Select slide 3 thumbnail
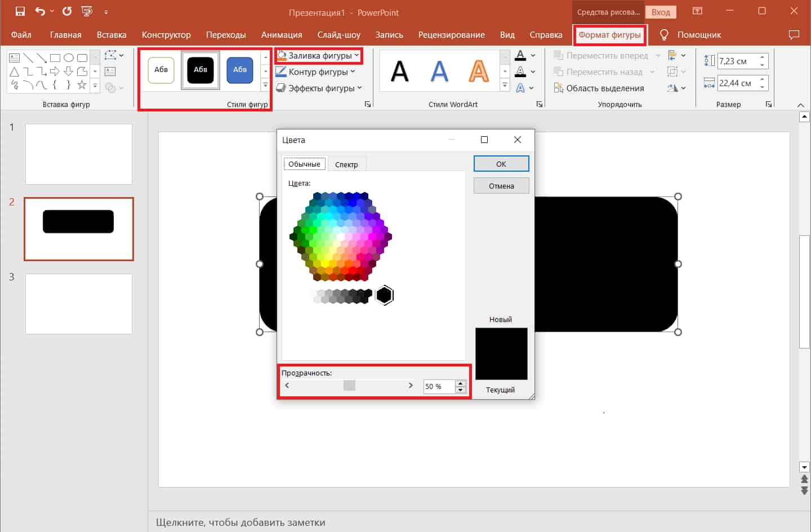The width and height of the screenshot is (811, 532). [x=79, y=304]
